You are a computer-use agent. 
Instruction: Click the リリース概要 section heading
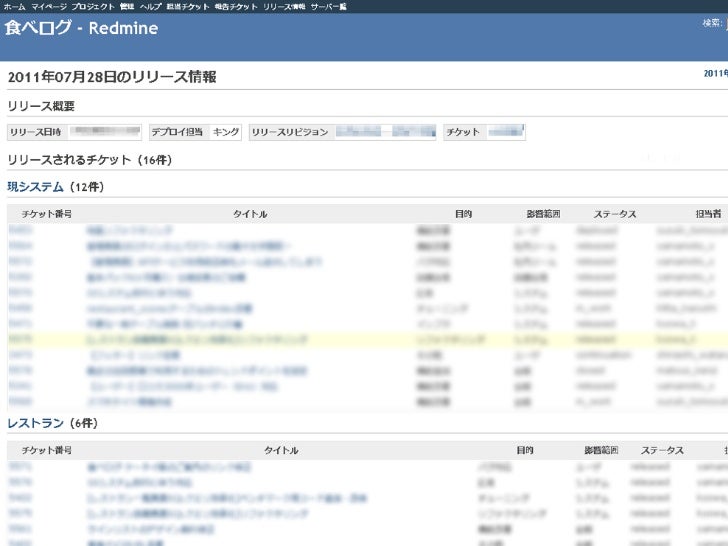pyautogui.click(x=41, y=106)
